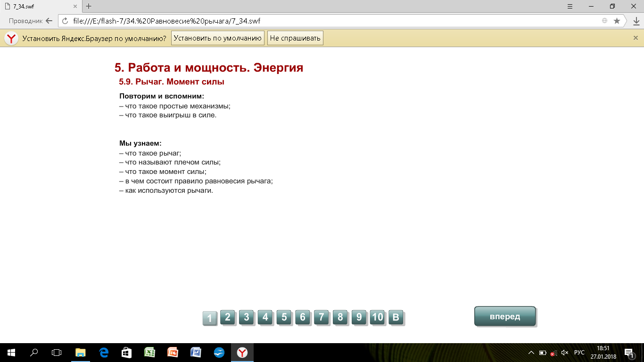The width and height of the screenshot is (644, 362).
Task: Click heading '5. Работа и мощность. Энергия'
Action: click(209, 68)
